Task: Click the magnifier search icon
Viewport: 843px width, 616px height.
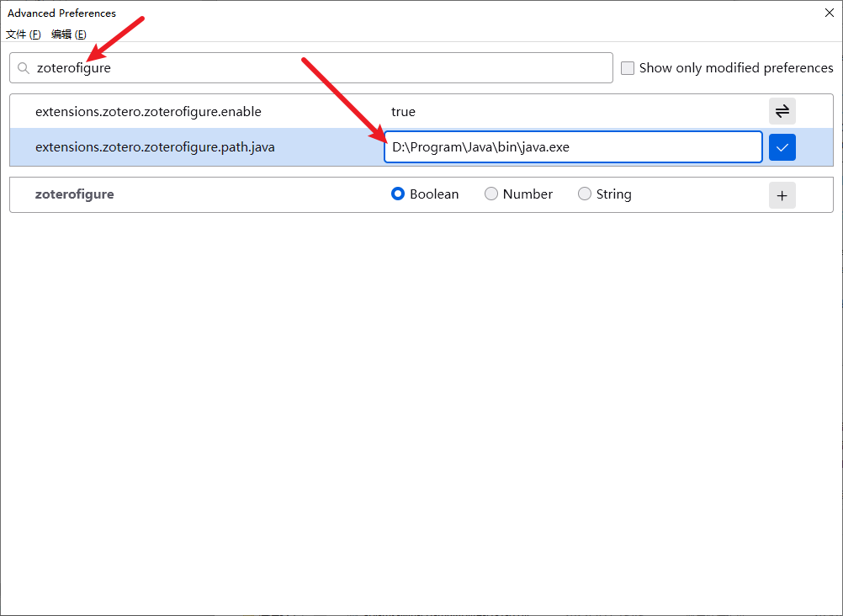Action: point(24,68)
